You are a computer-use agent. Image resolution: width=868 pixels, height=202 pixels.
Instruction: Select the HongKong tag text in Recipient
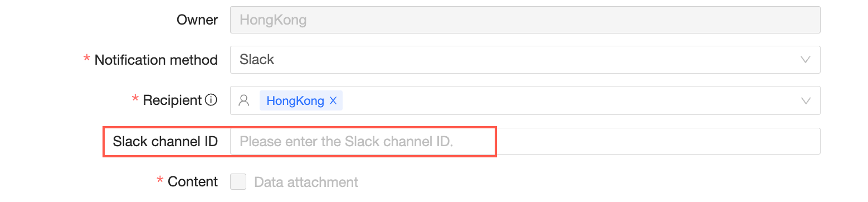tap(295, 101)
